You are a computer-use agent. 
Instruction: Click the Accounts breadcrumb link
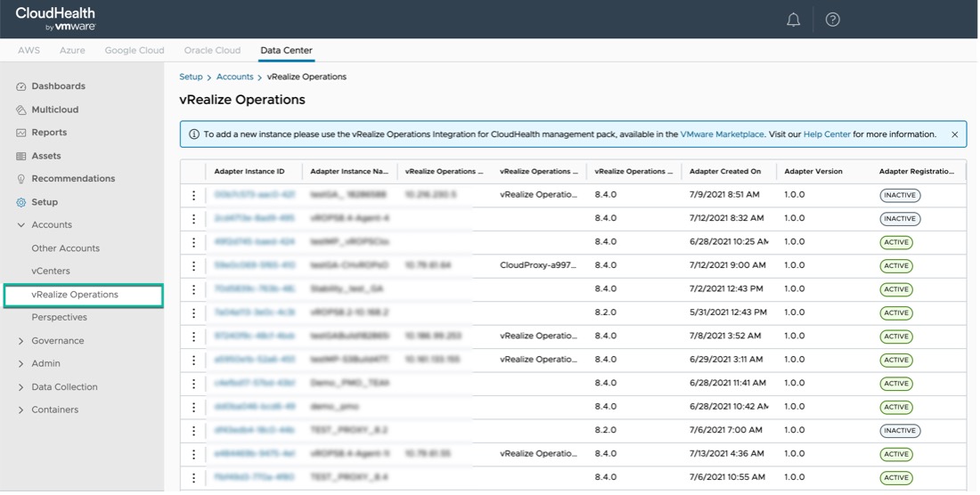tap(235, 77)
